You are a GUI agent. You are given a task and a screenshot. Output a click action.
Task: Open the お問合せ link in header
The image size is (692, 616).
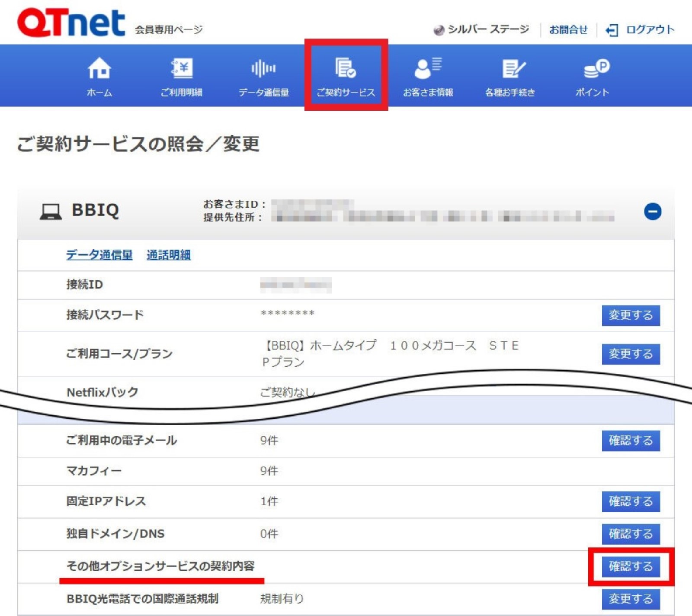pyautogui.click(x=568, y=30)
